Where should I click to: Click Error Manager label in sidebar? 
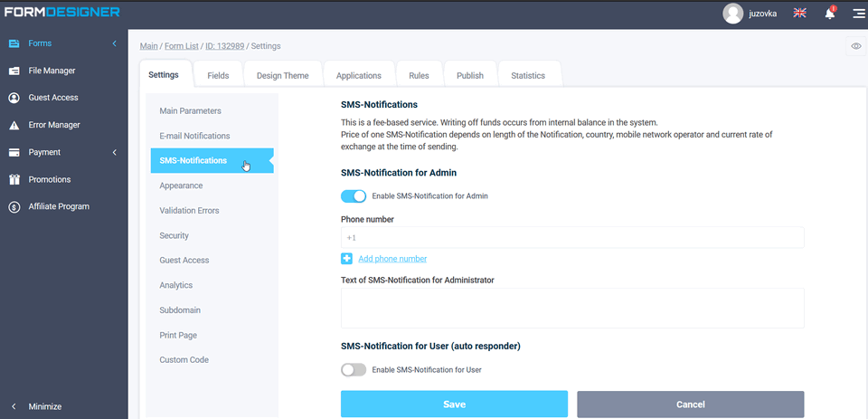pos(54,125)
